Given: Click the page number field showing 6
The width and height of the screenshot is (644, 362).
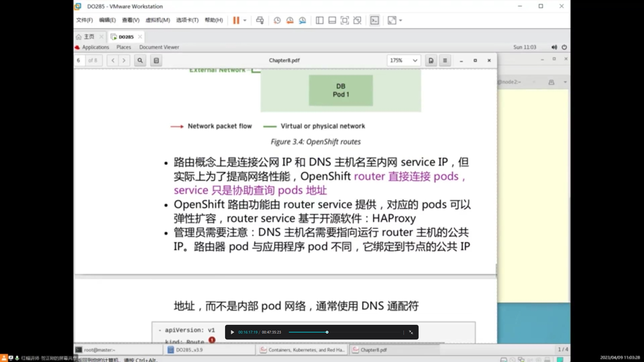Looking at the screenshot, I should tap(80, 60).
